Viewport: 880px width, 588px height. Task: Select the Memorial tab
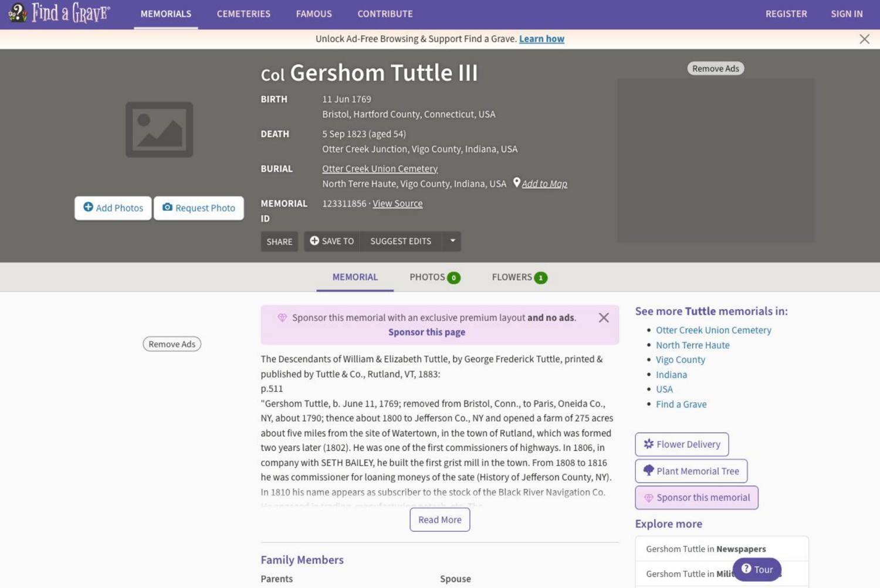pyautogui.click(x=355, y=277)
